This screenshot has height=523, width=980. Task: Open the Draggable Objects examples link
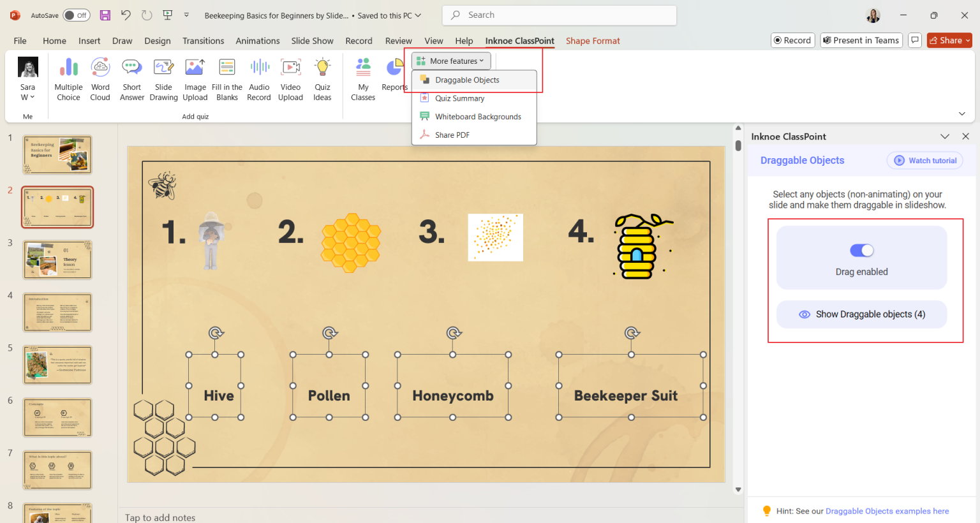point(887,511)
